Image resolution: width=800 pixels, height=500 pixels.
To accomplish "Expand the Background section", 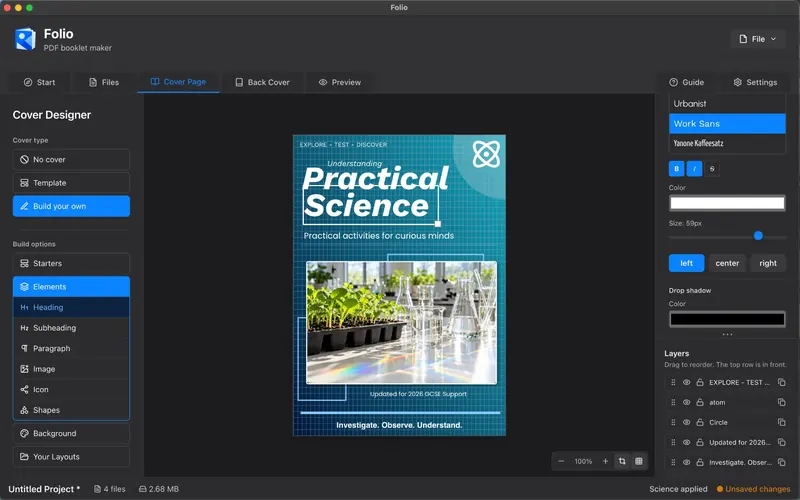I will click(71, 433).
